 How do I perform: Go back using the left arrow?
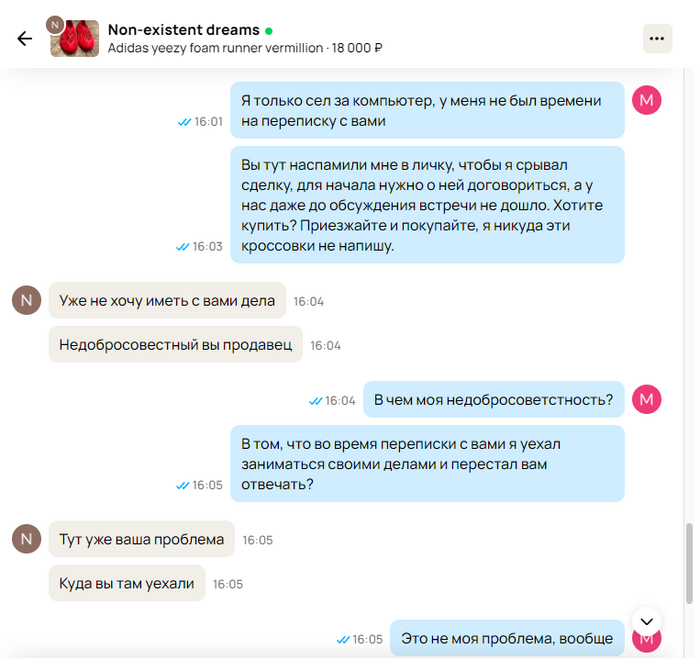coord(25,39)
